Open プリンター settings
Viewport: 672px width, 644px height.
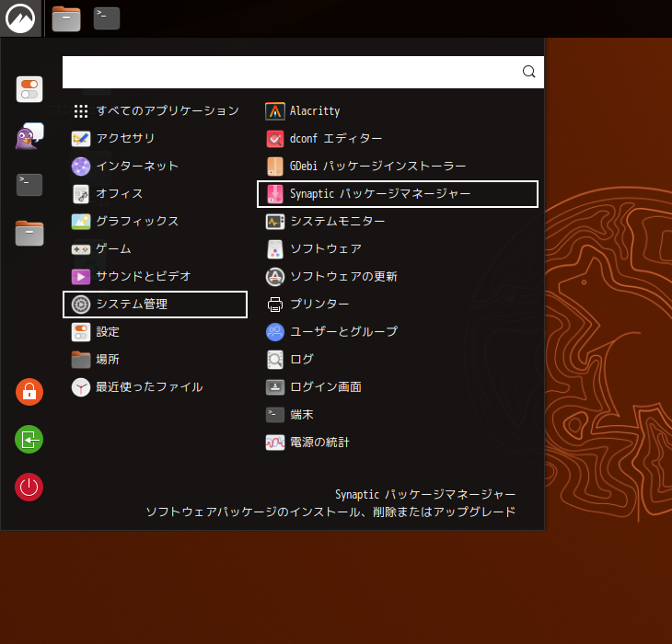pyautogui.click(x=398, y=304)
